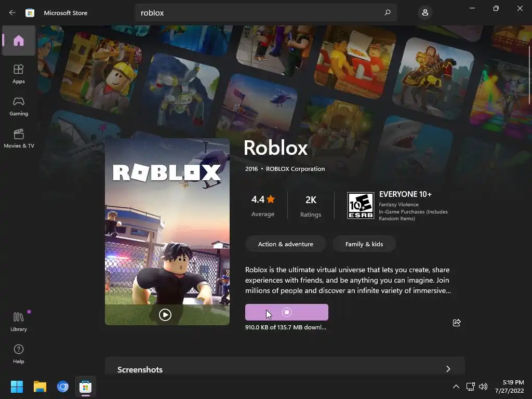Viewport: 532px width, 399px height.
Task: Click the 2K Ratings count
Action: coord(311,206)
